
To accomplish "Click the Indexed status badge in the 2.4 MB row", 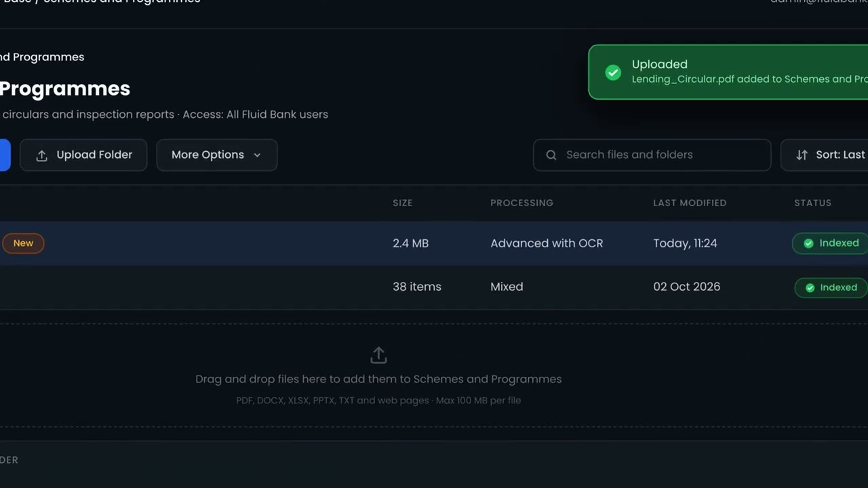I will tap(830, 243).
